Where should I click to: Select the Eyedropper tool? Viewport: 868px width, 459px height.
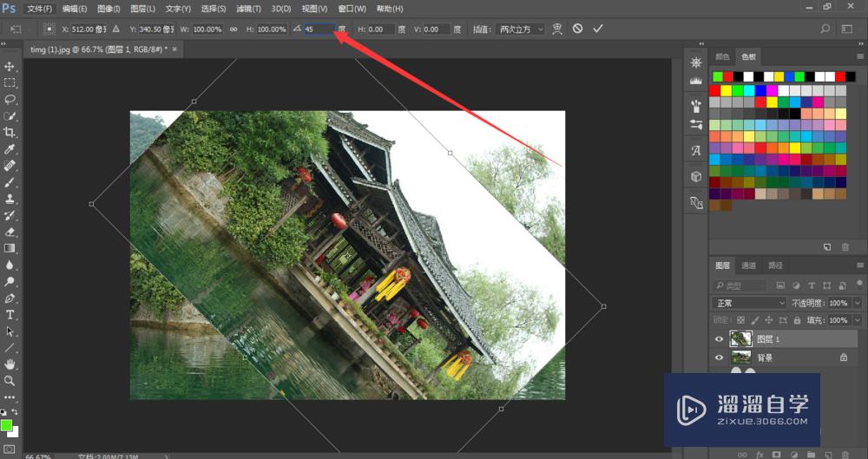[10, 149]
